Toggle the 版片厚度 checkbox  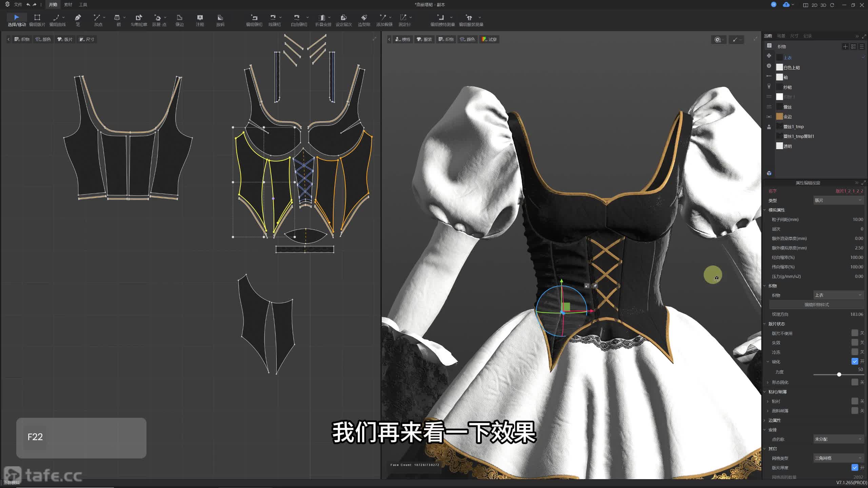[x=854, y=468]
